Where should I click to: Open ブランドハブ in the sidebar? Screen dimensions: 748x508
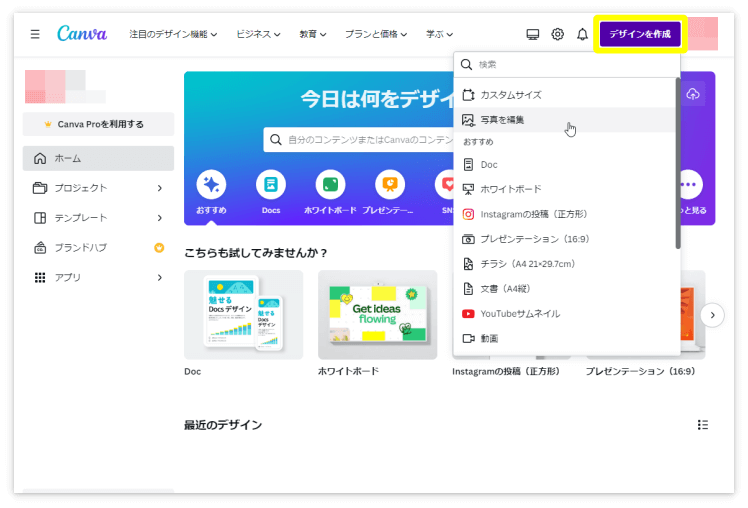[98, 248]
